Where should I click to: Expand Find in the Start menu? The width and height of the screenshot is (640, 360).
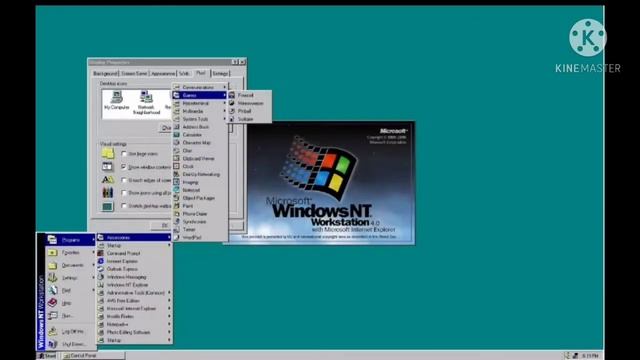coord(70,291)
